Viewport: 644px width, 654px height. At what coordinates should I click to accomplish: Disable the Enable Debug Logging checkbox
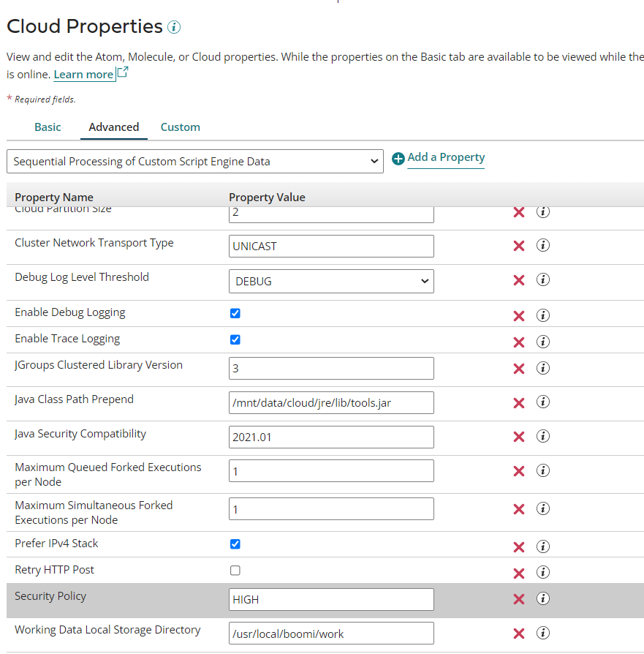point(235,313)
